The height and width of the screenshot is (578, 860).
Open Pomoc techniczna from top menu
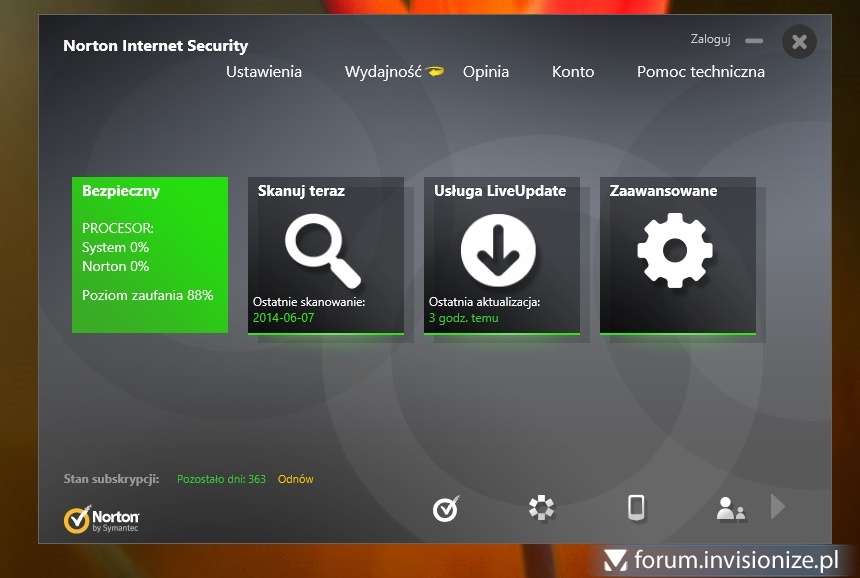[x=701, y=72]
